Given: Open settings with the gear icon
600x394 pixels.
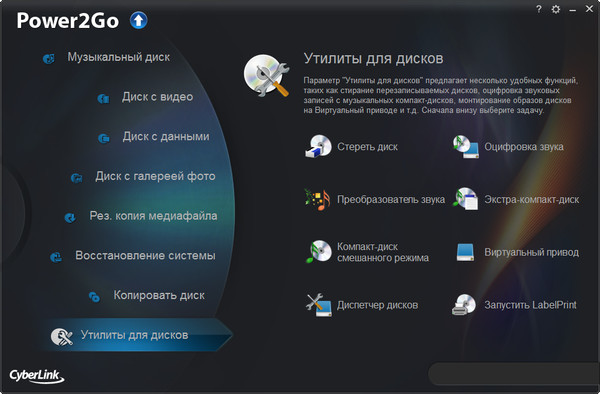Looking at the screenshot, I should click(556, 9).
